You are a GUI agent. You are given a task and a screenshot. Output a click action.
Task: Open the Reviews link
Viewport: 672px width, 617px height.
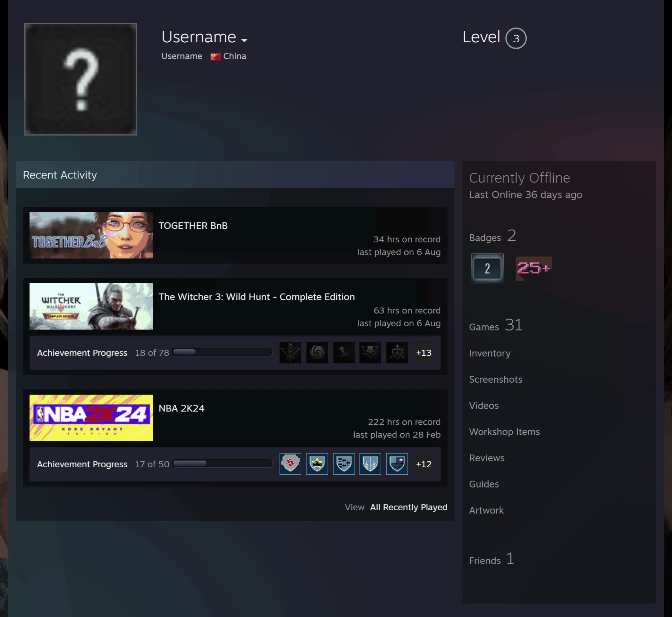487,458
